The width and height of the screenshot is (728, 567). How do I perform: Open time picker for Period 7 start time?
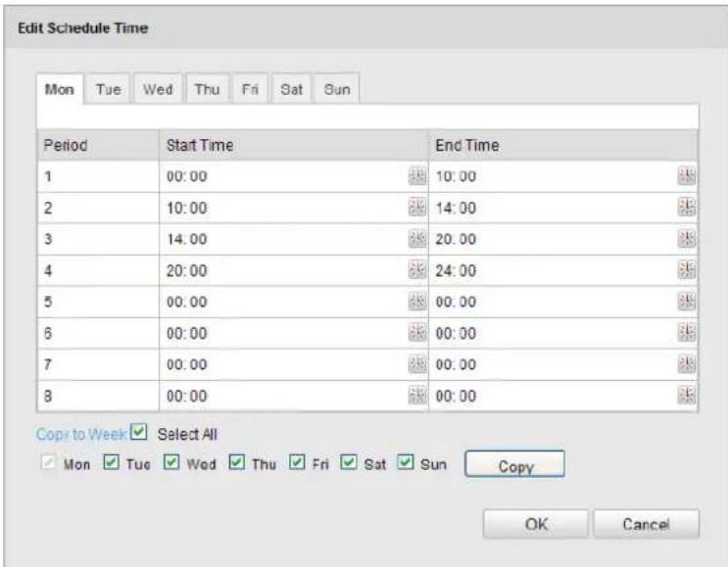(x=417, y=364)
